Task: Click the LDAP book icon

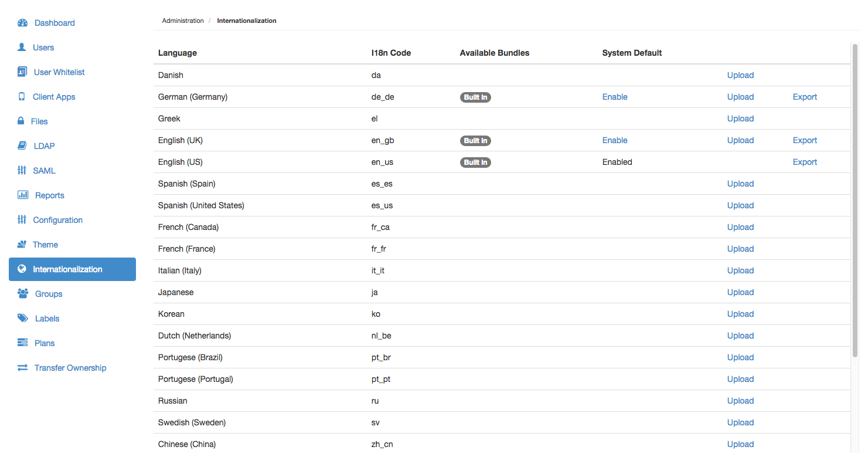Action: (x=22, y=146)
